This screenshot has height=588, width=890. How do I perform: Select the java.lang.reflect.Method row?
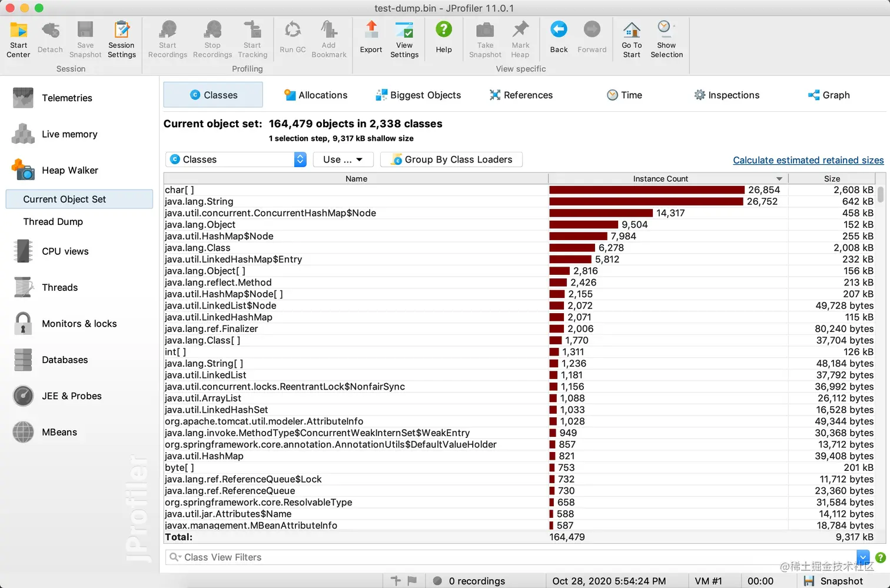tap(520, 283)
